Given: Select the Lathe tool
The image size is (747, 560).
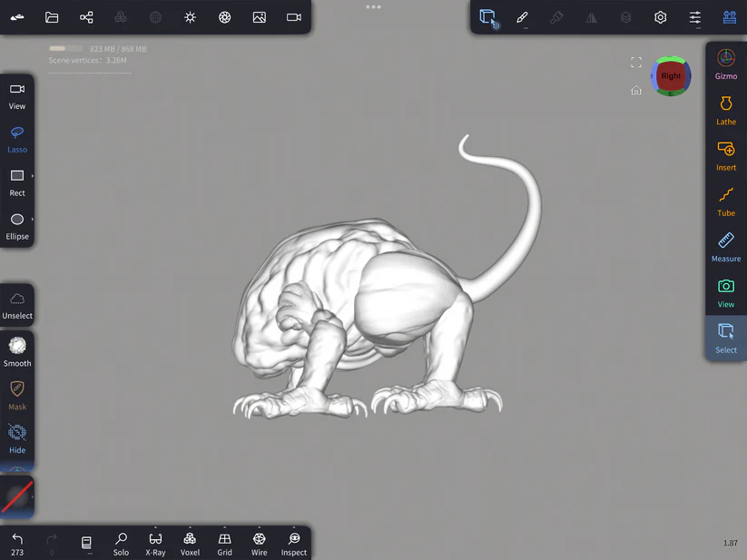Looking at the screenshot, I should [726, 111].
